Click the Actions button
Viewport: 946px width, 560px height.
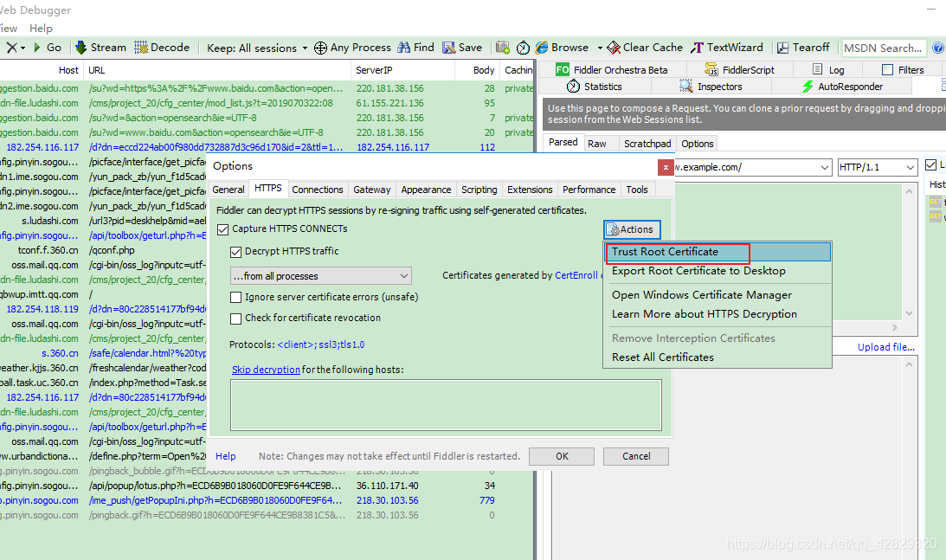point(632,229)
